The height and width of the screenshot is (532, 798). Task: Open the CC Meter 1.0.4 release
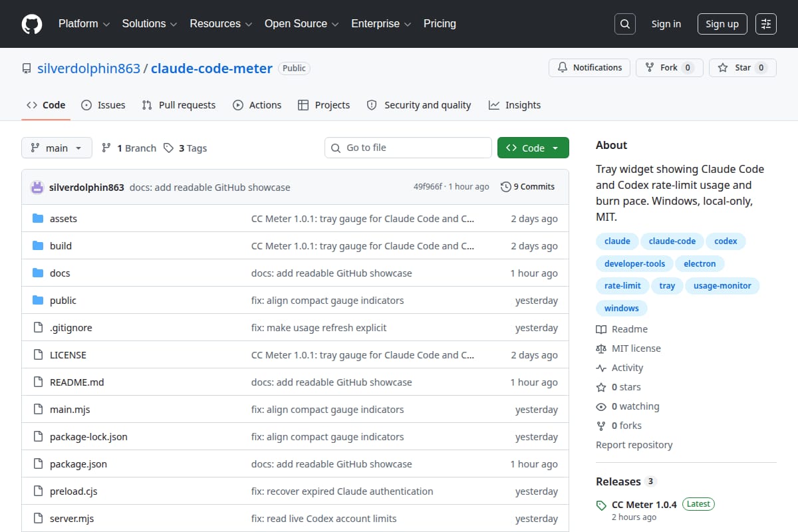point(644,505)
